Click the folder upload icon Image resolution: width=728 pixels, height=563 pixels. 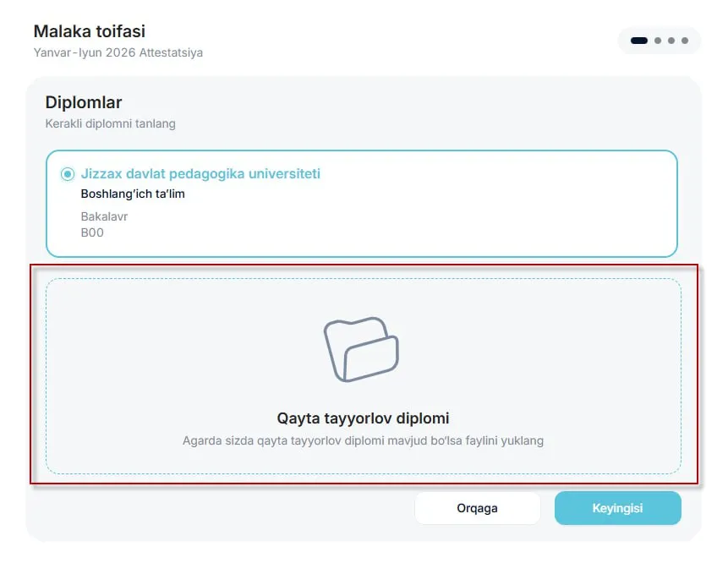click(x=362, y=347)
